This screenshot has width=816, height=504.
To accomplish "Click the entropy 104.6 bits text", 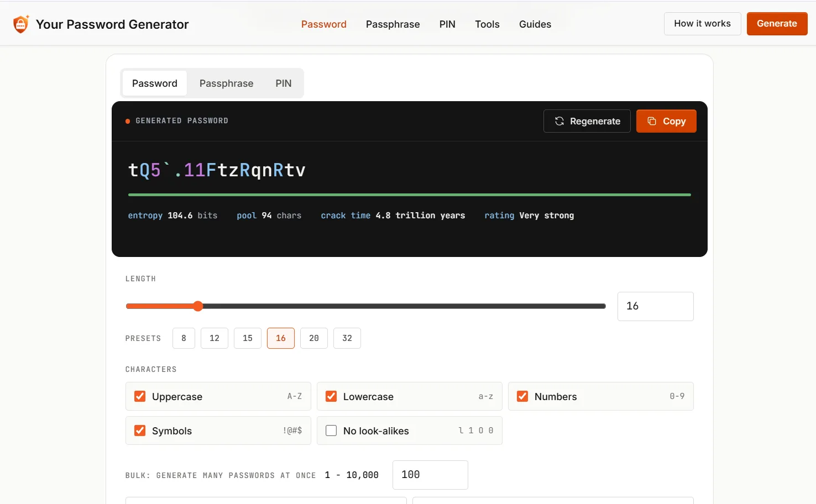I will click(172, 216).
